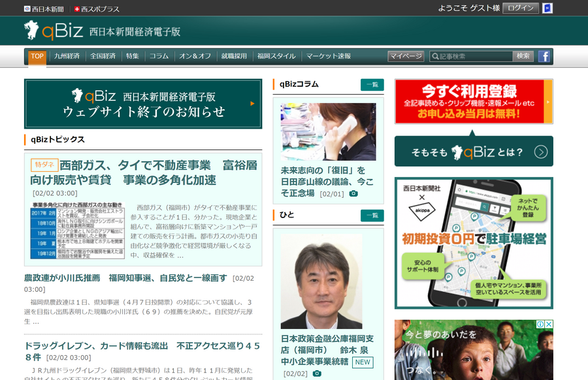Open the 福岡スタイル menu item
588x380 pixels.
[x=276, y=56]
